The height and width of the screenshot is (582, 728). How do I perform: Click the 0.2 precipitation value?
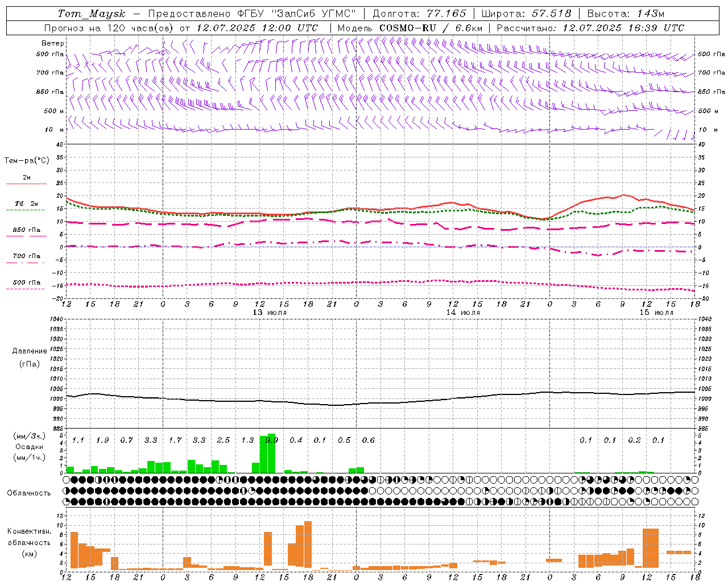[634, 440]
